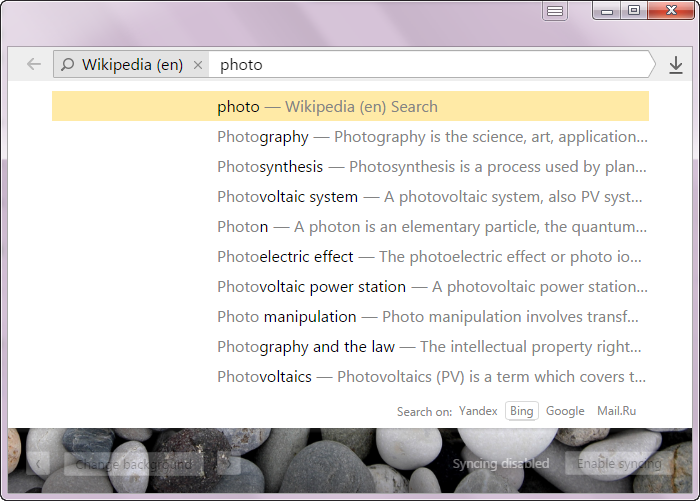Choose the Photovoltaic power station suggestion
This screenshot has width=700, height=501.
[x=350, y=286]
